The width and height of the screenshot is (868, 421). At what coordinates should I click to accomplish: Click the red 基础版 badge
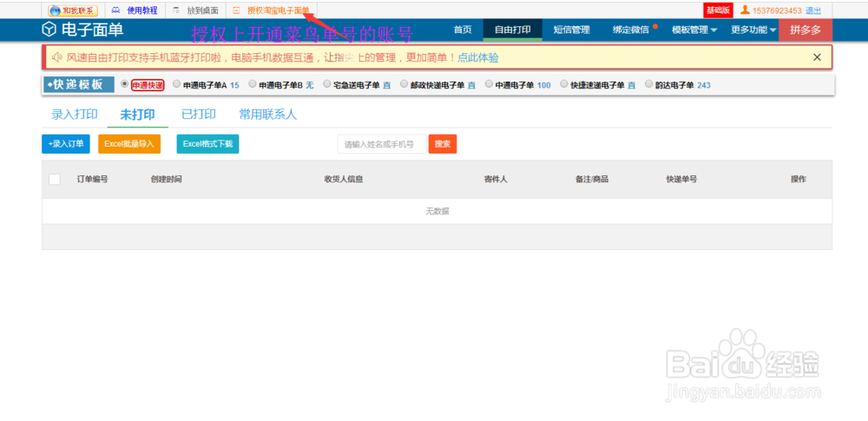click(718, 10)
